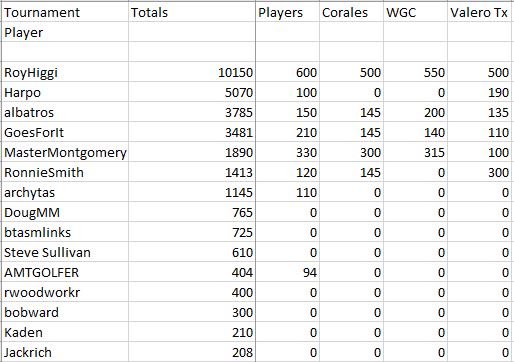
Task: Select AMTGOLFER's Players value 94
Action: [x=287, y=272]
